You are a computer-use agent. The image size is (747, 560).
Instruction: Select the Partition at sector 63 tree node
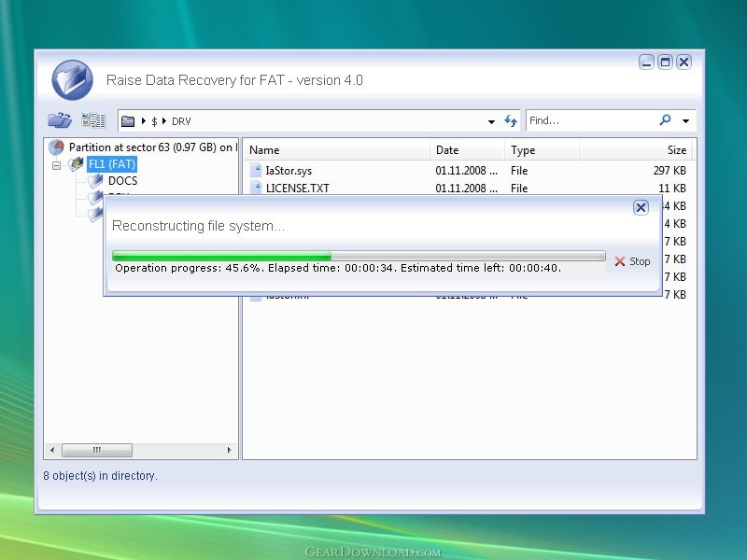click(152, 147)
